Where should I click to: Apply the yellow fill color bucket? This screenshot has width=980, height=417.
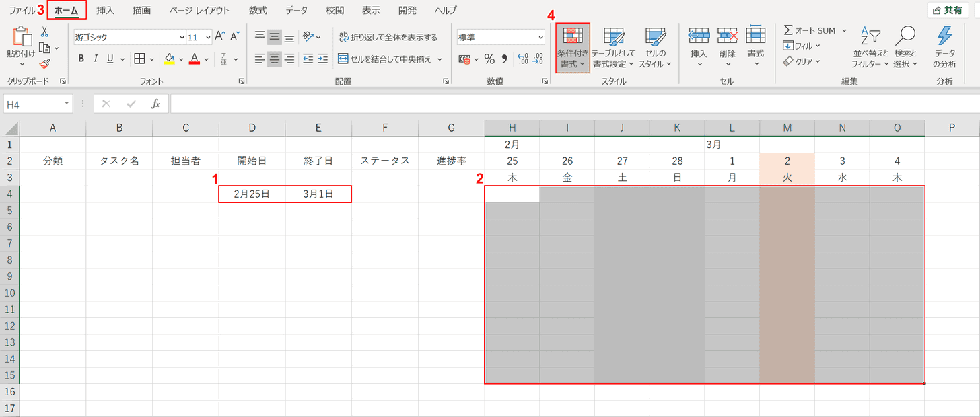(x=170, y=59)
